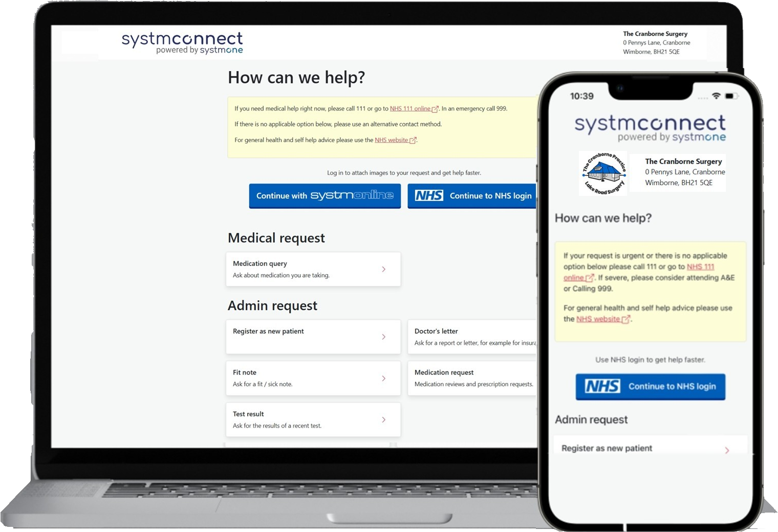Open NHS 111 online link on laptop
The height and width of the screenshot is (532, 778).
click(x=410, y=108)
